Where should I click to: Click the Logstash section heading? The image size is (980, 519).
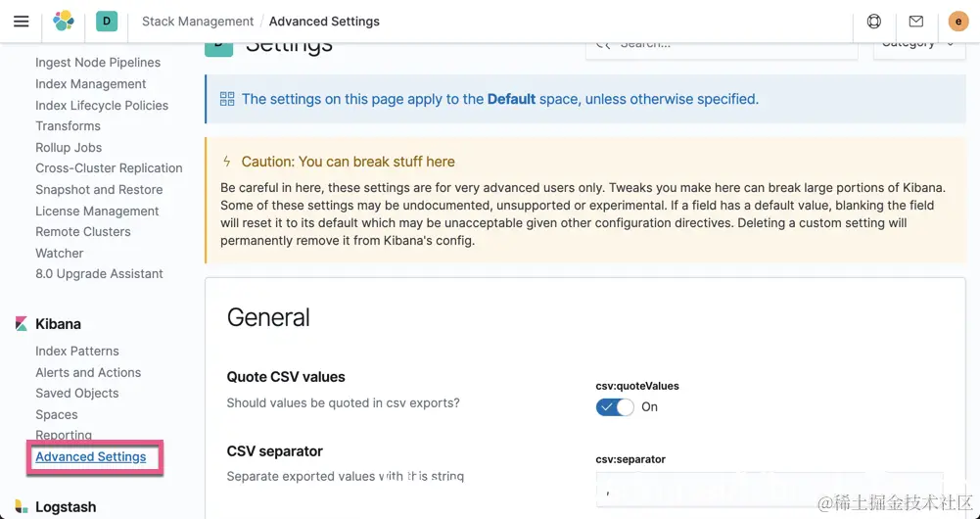(x=66, y=506)
